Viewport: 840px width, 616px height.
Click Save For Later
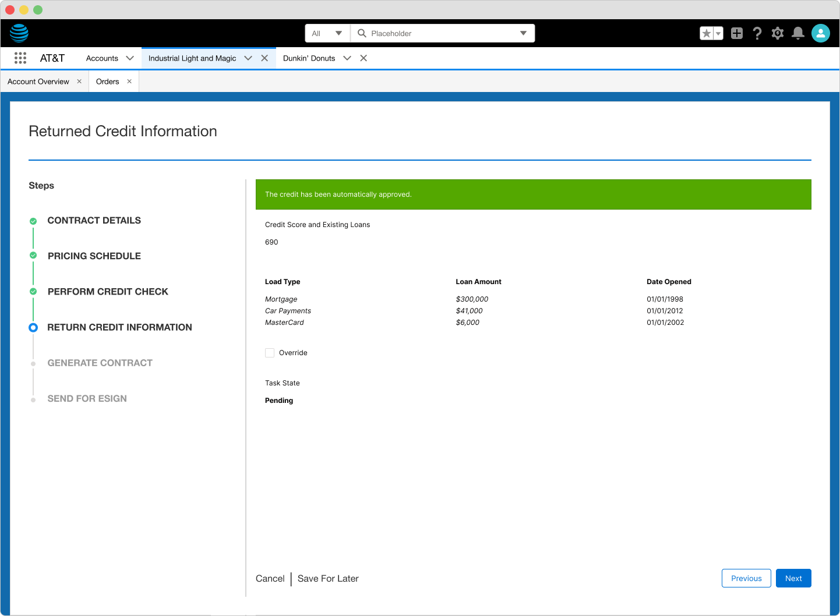[x=328, y=579]
